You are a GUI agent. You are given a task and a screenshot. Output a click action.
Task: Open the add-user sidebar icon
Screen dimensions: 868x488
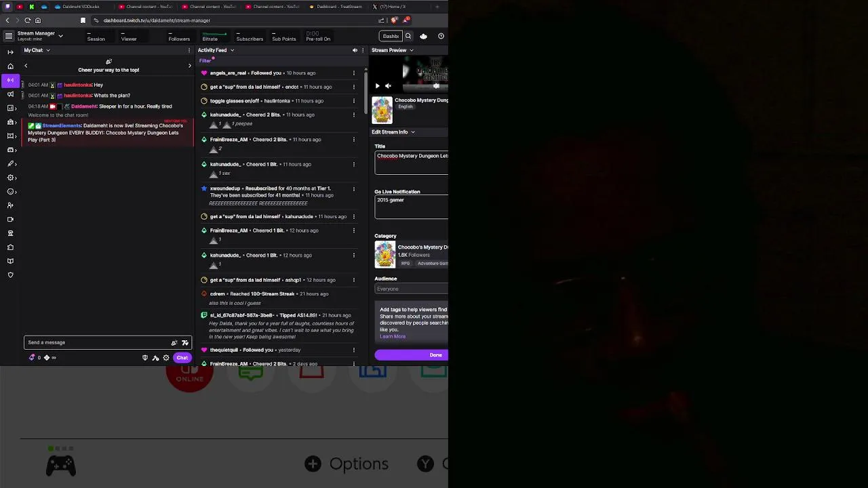(x=10, y=205)
